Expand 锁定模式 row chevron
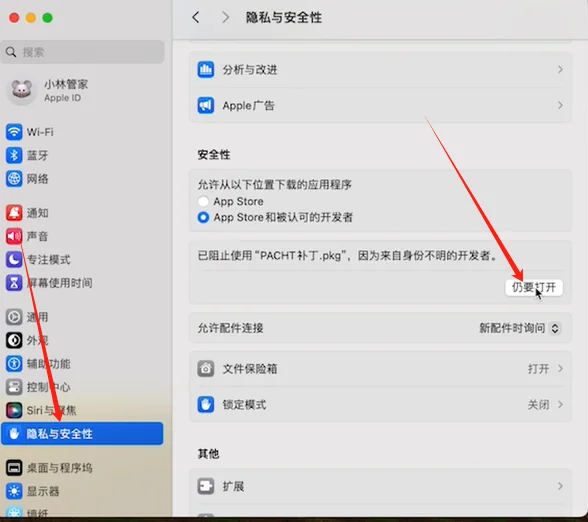Viewport: 588px width, 522px height. (x=560, y=405)
